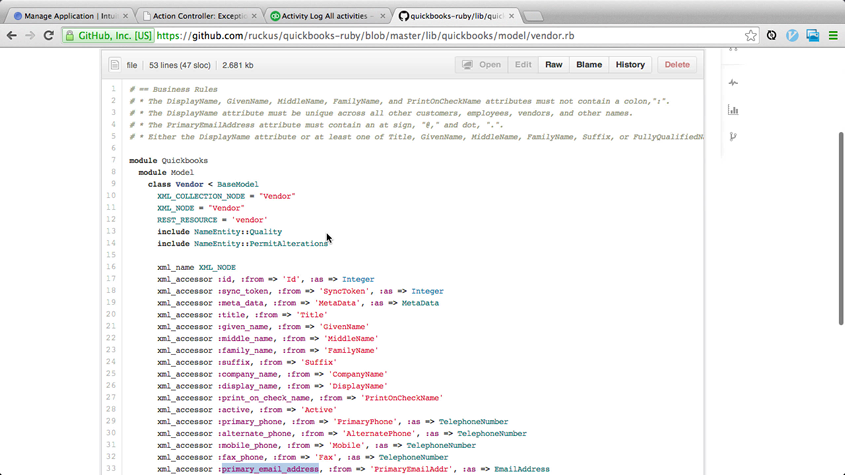Click the text 'module Quickbooks'
845x475 pixels.
168,161
